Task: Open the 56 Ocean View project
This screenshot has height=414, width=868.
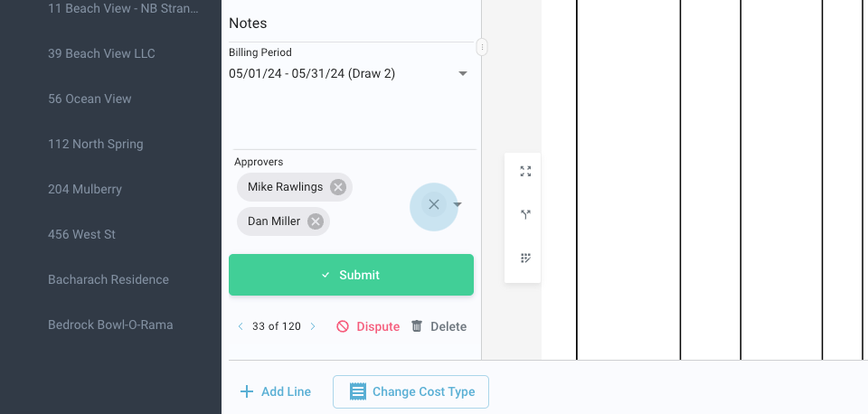Action: coord(90,99)
